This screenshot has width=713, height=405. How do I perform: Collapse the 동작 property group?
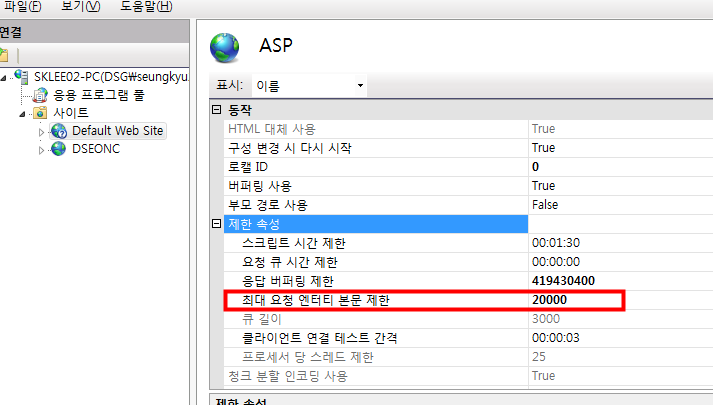216,110
